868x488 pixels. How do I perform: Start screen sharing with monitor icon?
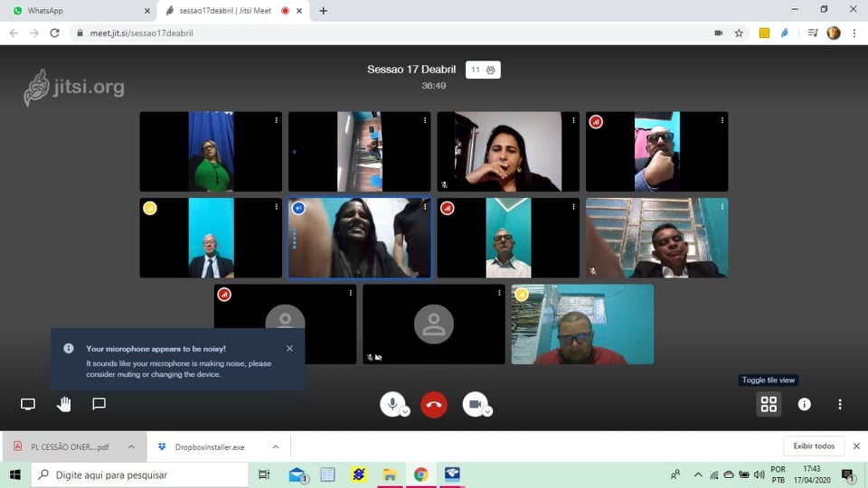[x=28, y=405]
